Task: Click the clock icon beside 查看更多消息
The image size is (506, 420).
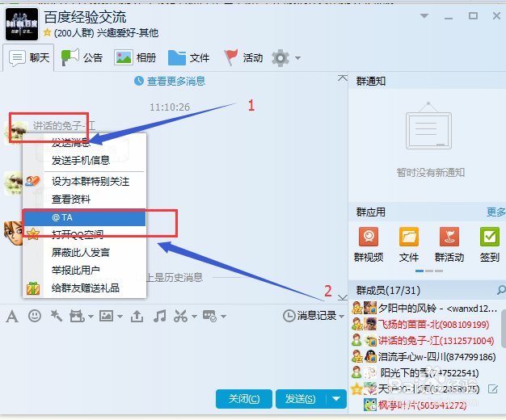Action: [x=139, y=81]
